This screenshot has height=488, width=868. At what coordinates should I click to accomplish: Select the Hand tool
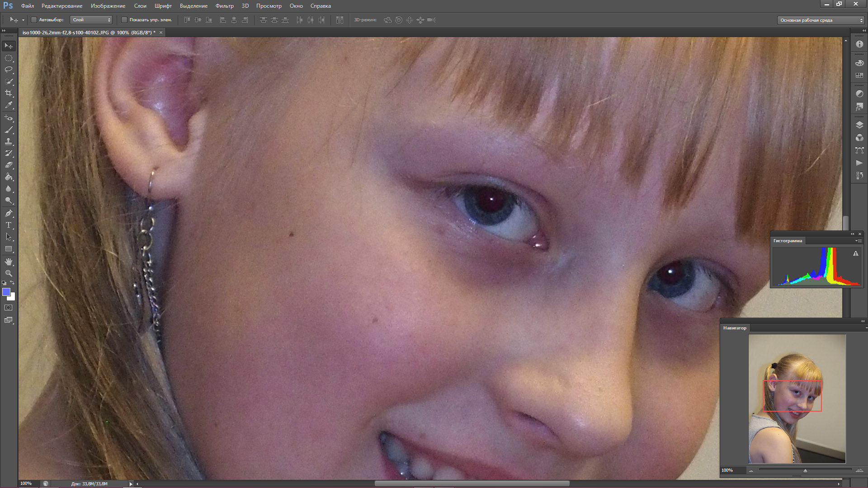(9, 262)
